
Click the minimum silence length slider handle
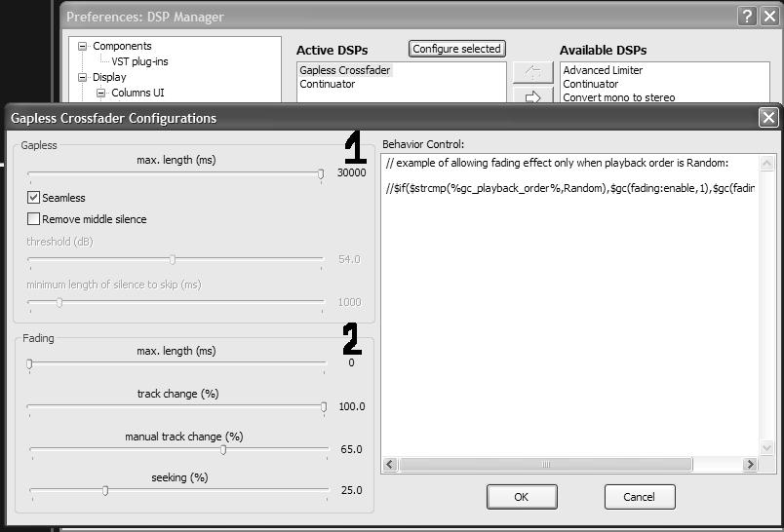(59, 302)
